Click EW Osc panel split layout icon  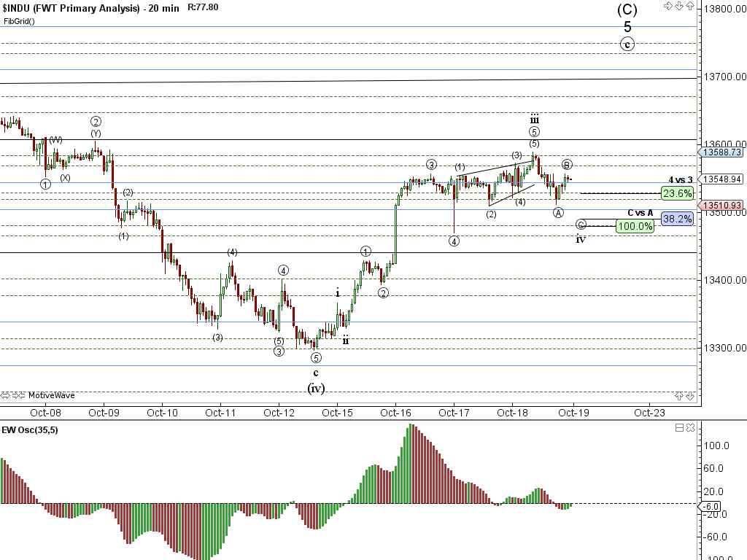(679, 428)
